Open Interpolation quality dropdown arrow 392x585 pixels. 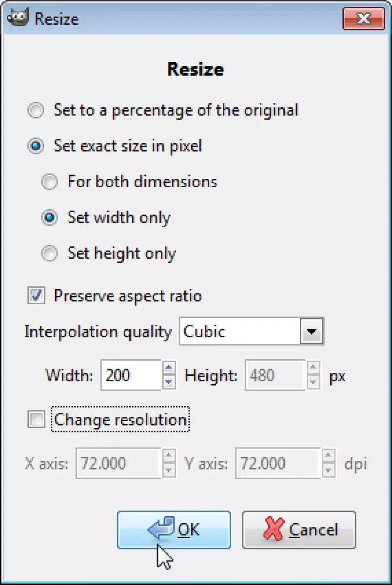click(x=311, y=332)
